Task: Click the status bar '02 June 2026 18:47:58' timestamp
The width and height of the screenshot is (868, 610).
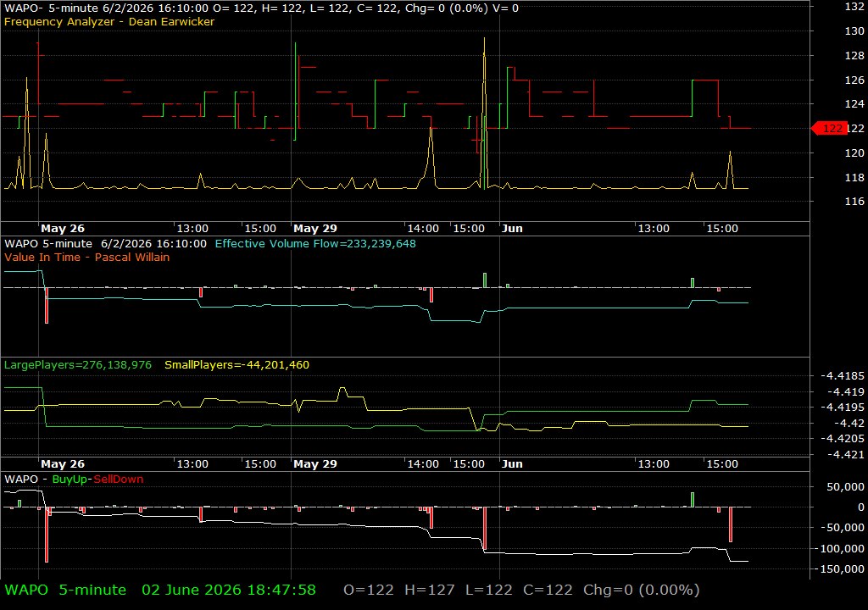Action: 229,590
